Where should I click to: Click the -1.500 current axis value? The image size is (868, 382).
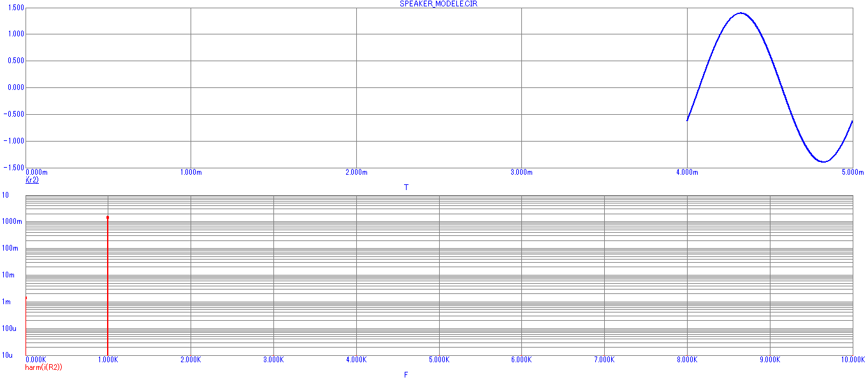15,168
